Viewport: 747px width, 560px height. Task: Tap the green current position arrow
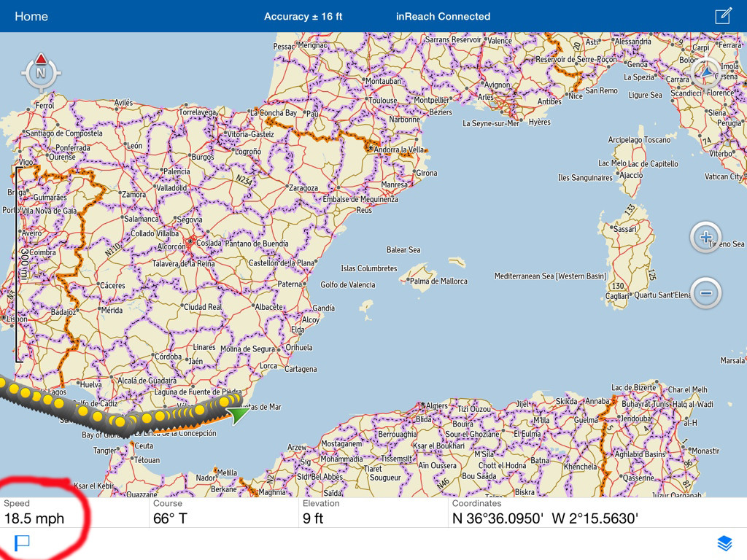click(237, 414)
